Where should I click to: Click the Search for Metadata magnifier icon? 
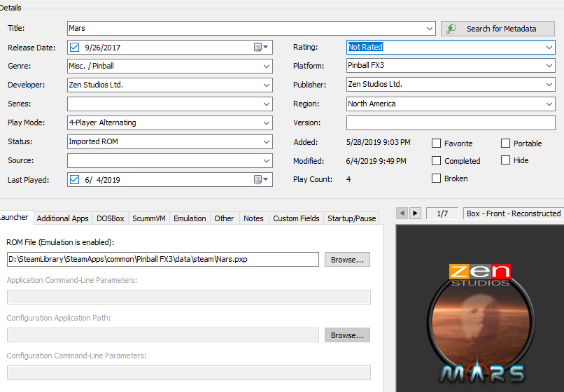[x=451, y=29]
